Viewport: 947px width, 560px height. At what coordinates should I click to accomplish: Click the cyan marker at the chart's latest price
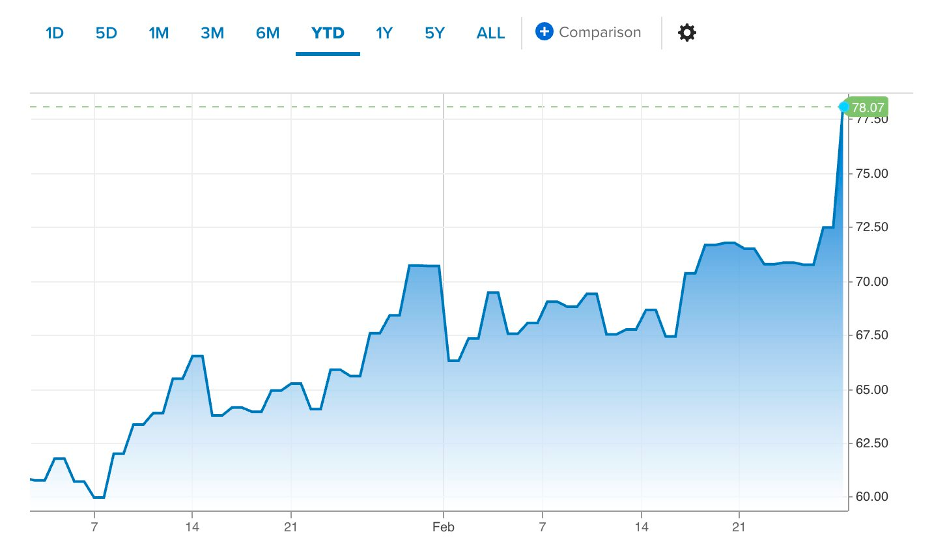[x=845, y=106]
